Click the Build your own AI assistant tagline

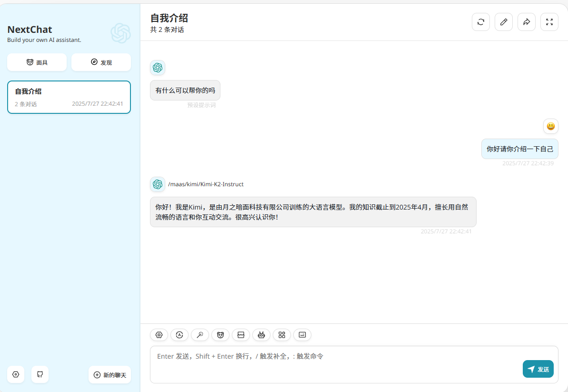[x=44, y=40]
